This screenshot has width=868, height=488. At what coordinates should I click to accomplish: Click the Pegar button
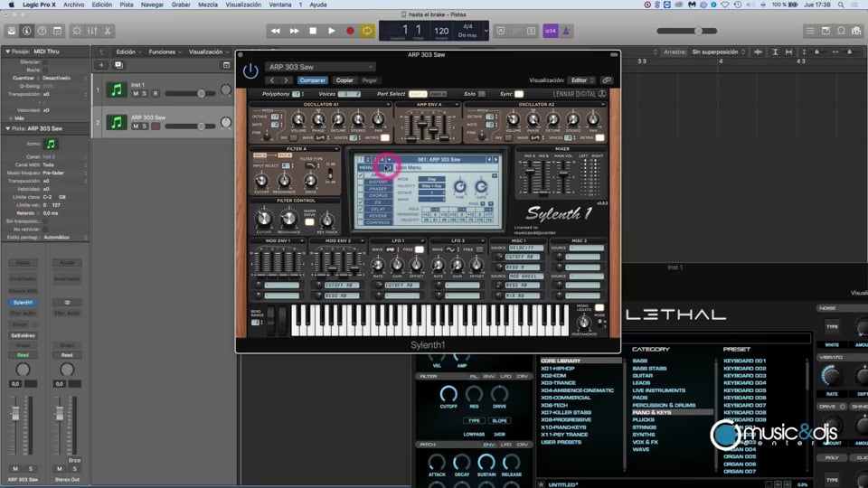(369, 80)
